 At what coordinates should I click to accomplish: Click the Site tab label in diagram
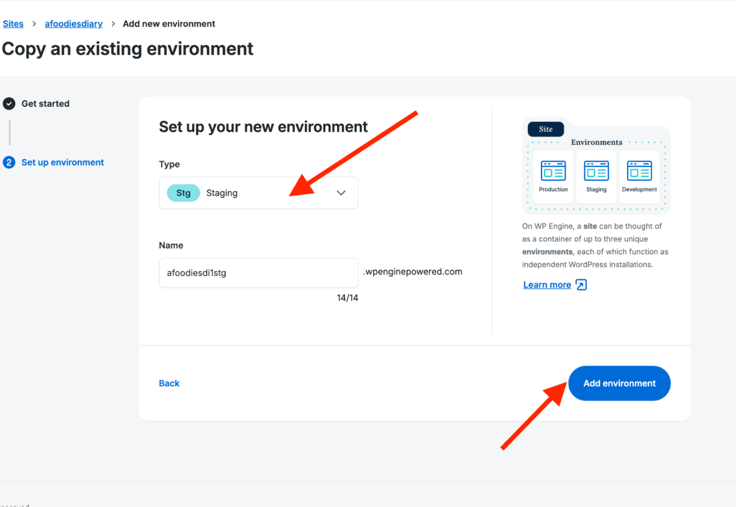coord(545,129)
